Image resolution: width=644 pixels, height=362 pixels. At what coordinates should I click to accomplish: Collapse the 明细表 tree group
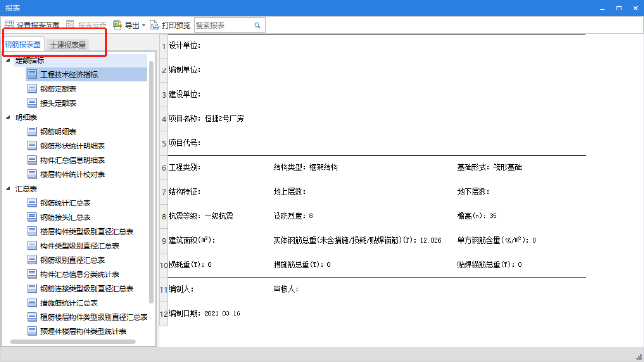[x=8, y=117]
